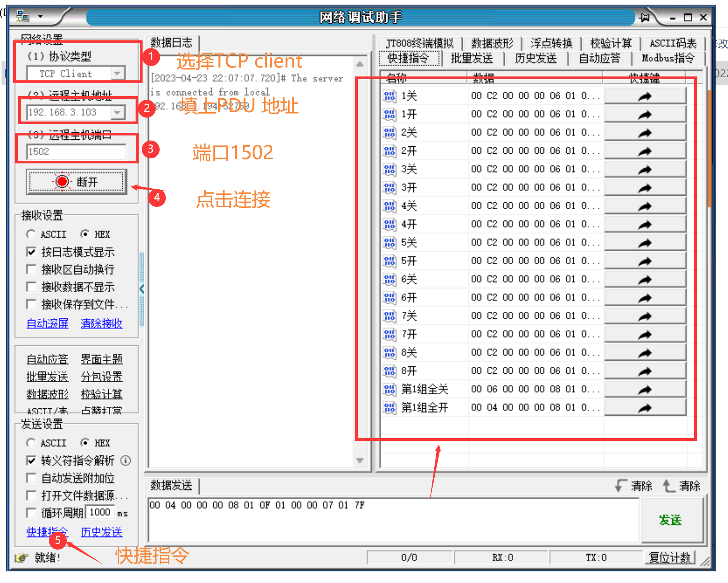Send the 2开 shortcut command arrow
This screenshot has width=728, height=583.
[x=645, y=151]
